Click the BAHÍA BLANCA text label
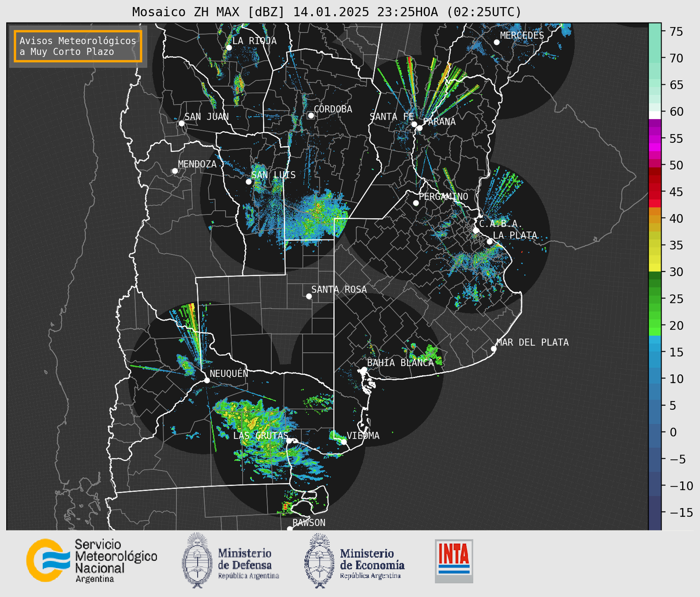Screen dimensions: 700x597 (400, 363)
